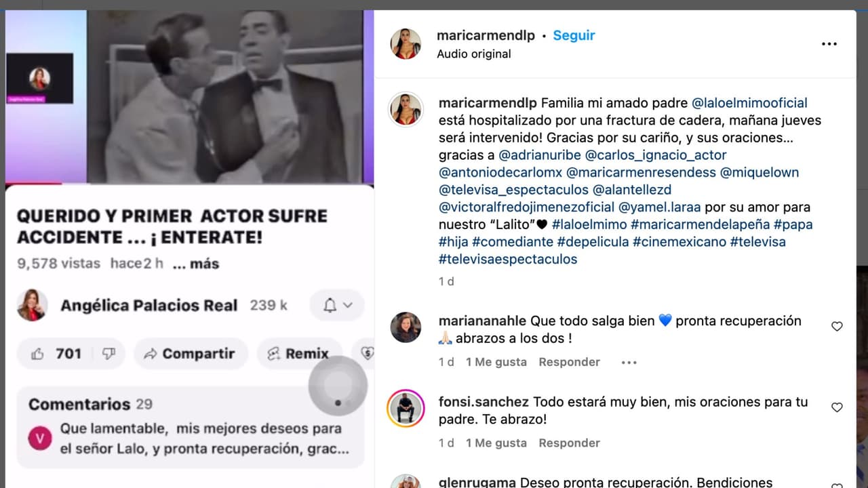Like fonsi.sanchez's comment with heart icon
Viewport: 868px width, 488px height.
pos(837,407)
